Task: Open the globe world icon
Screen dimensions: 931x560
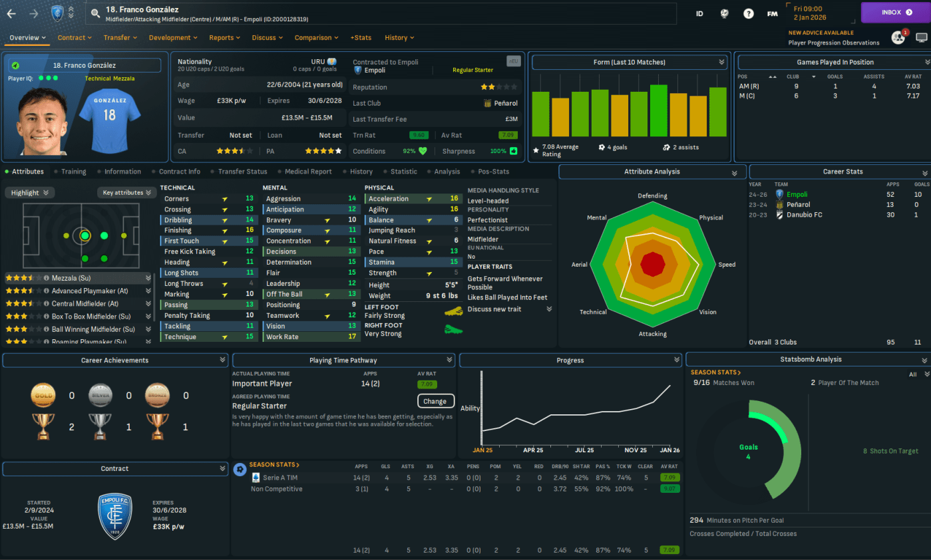Action: [724, 13]
